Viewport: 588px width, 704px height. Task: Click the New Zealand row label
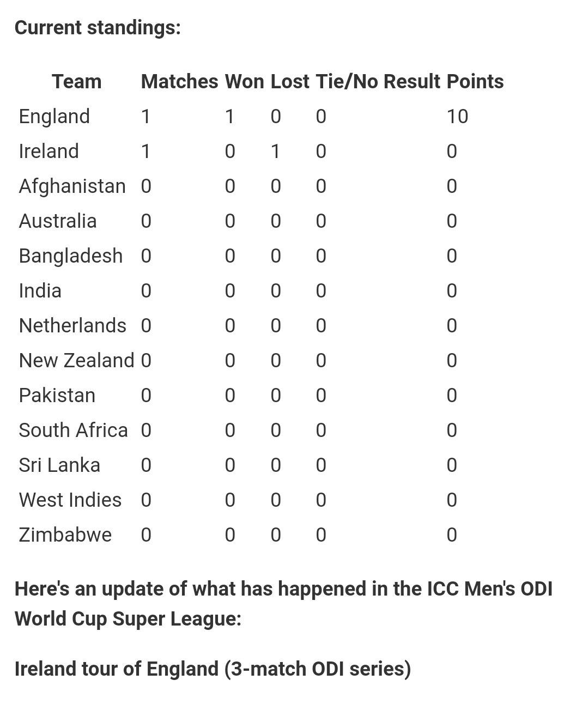click(x=76, y=360)
